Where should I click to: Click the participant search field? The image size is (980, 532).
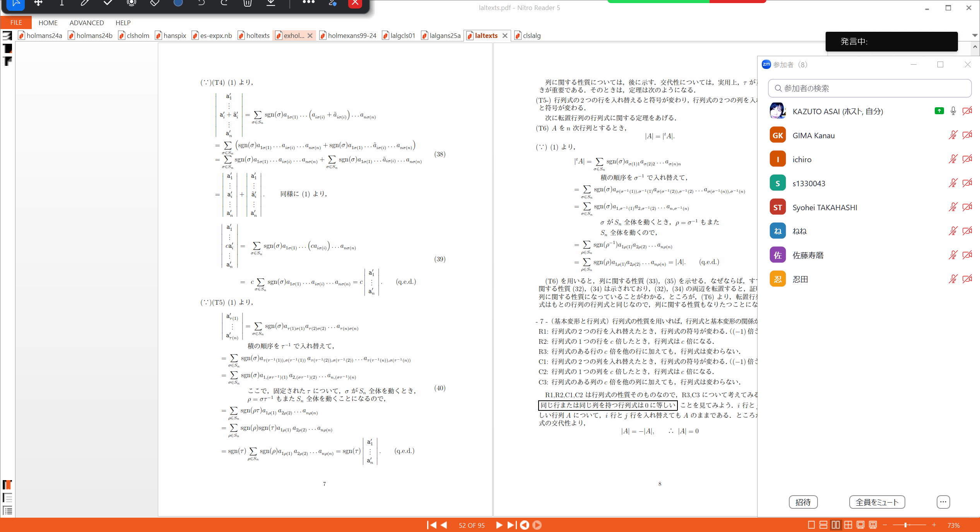click(x=869, y=88)
